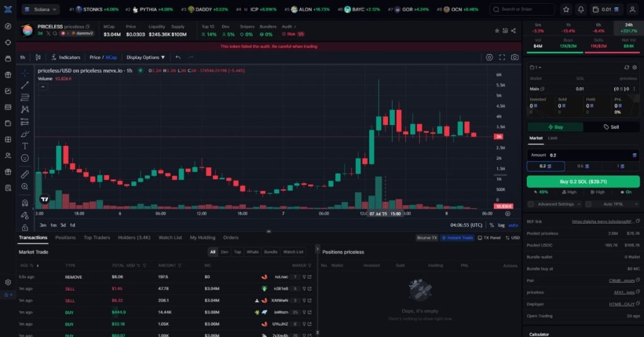Toggle percent scale on the chart
644x337 pixels.
click(x=492, y=225)
